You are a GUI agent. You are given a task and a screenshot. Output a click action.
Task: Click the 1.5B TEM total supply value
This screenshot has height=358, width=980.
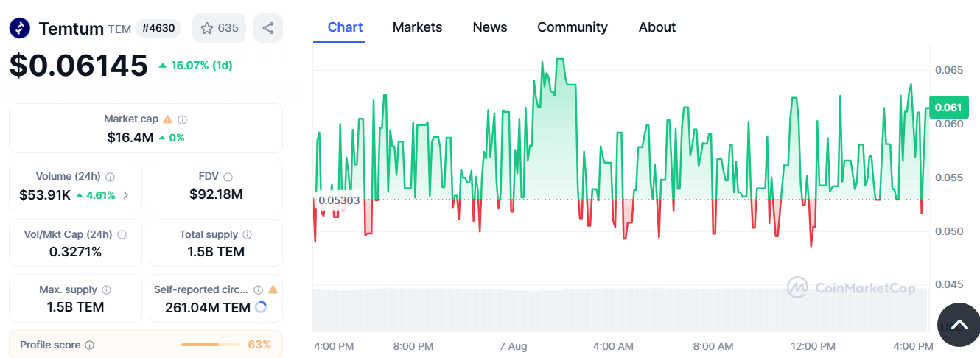coord(216,252)
